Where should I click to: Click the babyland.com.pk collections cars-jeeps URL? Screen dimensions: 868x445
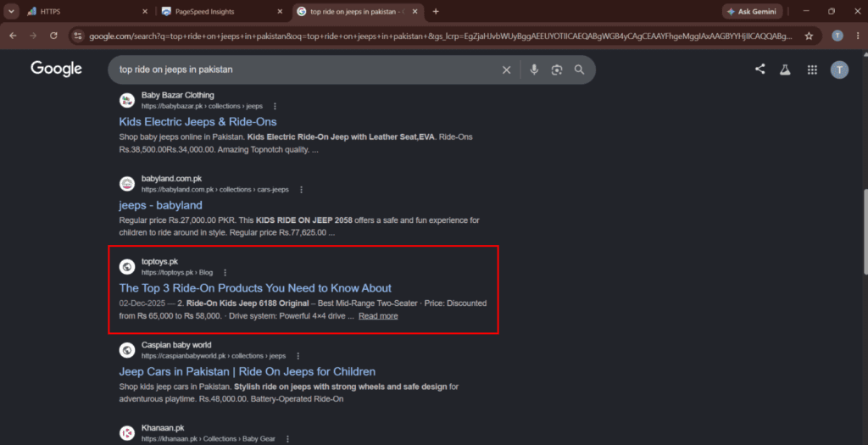tap(214, 189)
